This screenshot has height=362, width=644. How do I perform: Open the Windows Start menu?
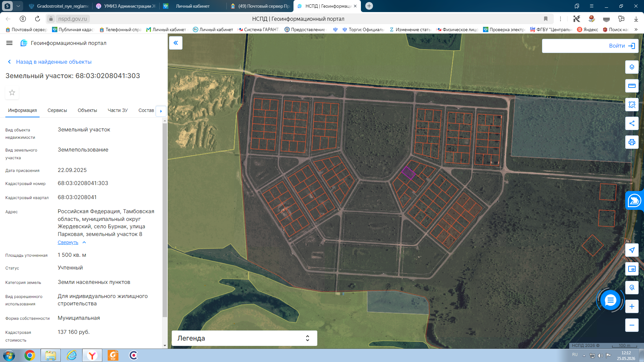tap(9, 355)
